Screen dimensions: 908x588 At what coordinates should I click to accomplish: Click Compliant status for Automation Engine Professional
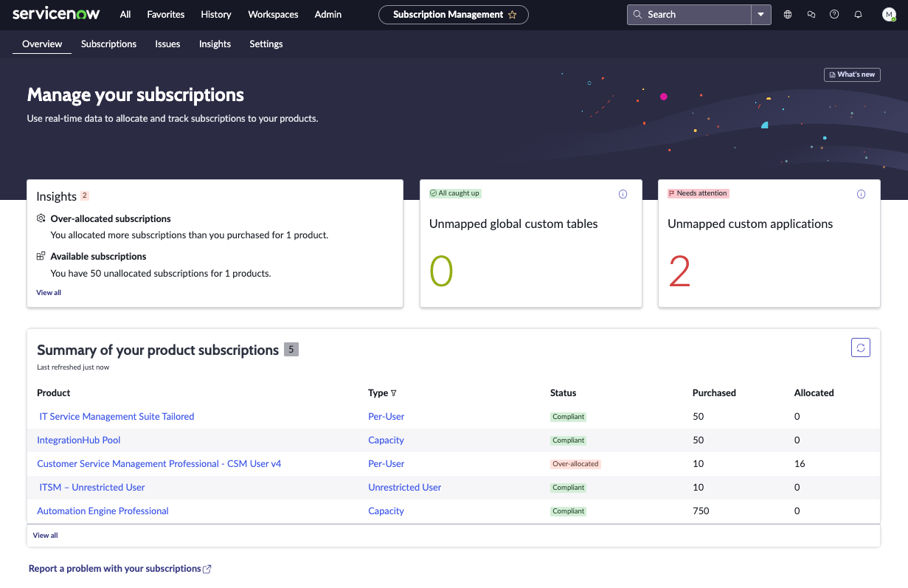(x=569, y=511)
